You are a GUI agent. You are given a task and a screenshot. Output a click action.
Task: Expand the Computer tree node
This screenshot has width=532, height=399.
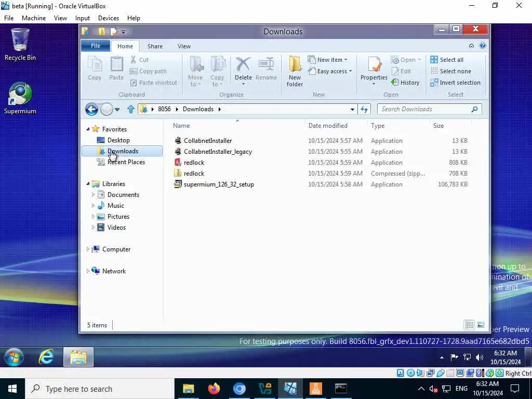(x=88, y=249)
